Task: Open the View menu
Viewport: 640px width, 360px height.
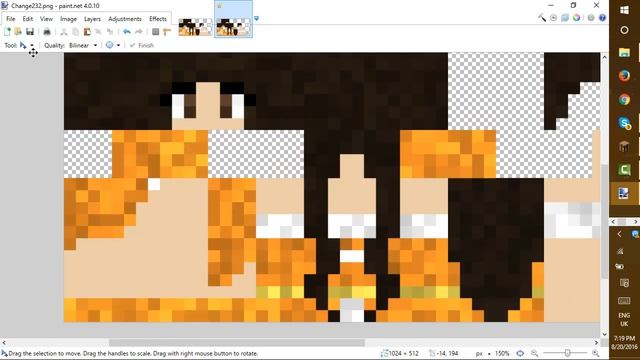Action: click(46, 19)
